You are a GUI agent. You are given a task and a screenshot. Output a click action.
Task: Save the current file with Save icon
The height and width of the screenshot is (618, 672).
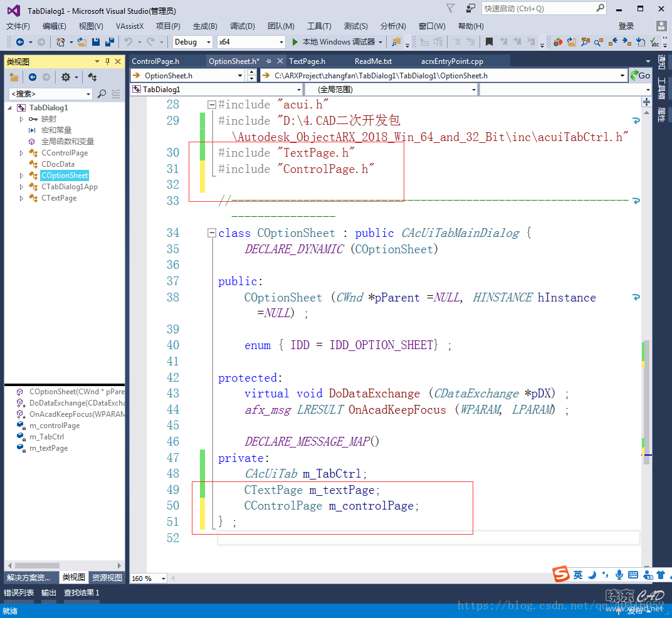click(x=96, y=42)
